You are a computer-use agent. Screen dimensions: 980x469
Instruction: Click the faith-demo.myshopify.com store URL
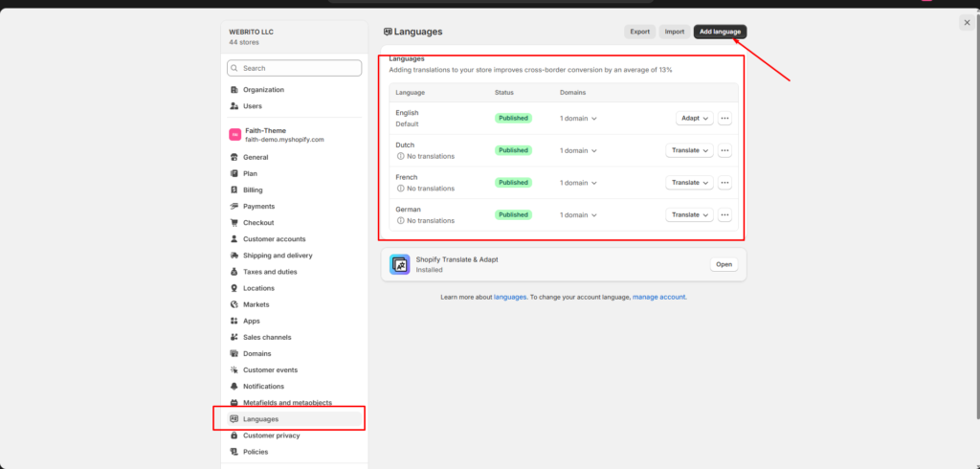pyautogui.click(x=284, y=140)
